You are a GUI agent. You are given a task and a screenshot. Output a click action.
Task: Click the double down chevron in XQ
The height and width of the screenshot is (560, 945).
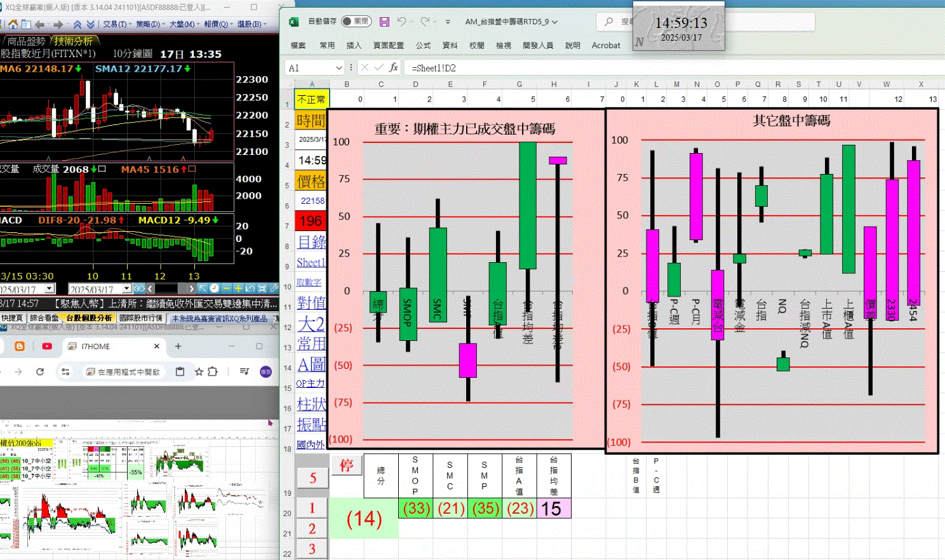click(x=91, y=24)
